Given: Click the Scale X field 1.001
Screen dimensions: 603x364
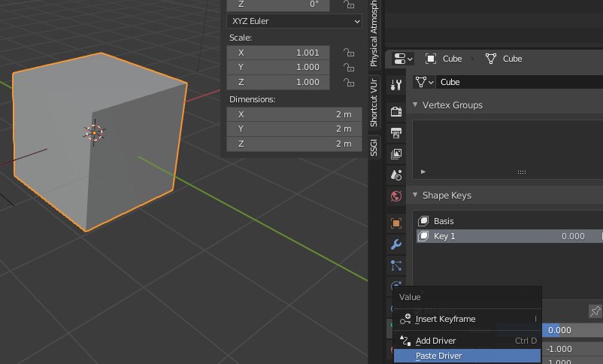Looking at the screenshot, I should (278, 53).
